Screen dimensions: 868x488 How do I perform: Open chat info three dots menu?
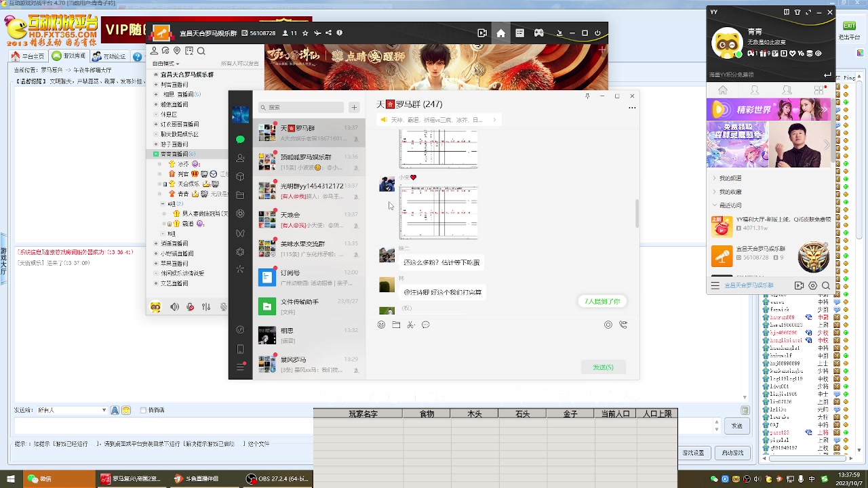(632, 107)
